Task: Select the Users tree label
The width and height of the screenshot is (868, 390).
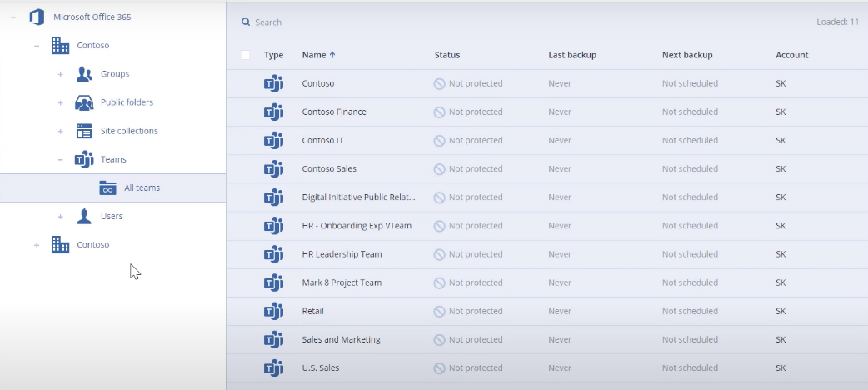Action: click(x=112, y=216)
